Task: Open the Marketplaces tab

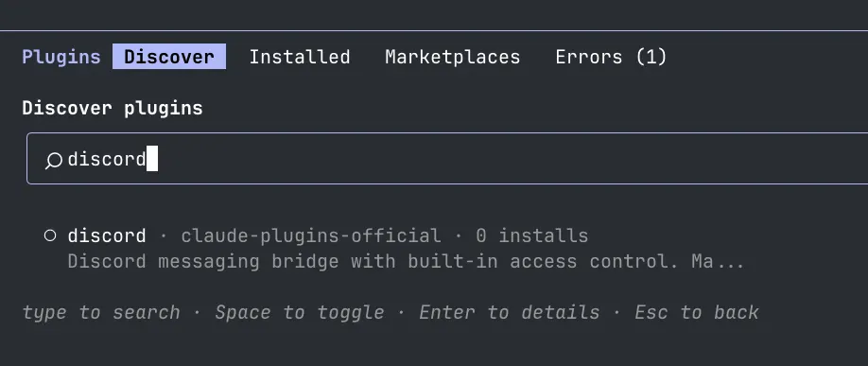Action: tap(453, 57)
